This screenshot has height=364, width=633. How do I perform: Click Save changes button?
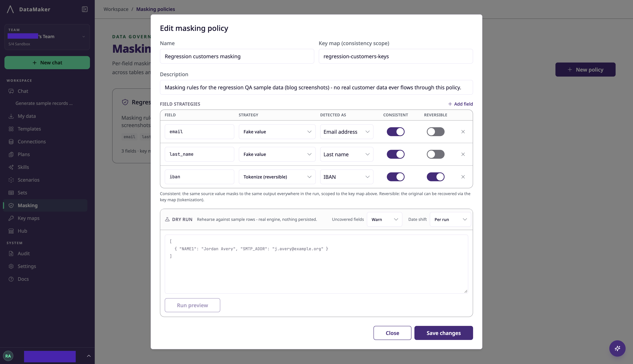click(x=443, y=333)
